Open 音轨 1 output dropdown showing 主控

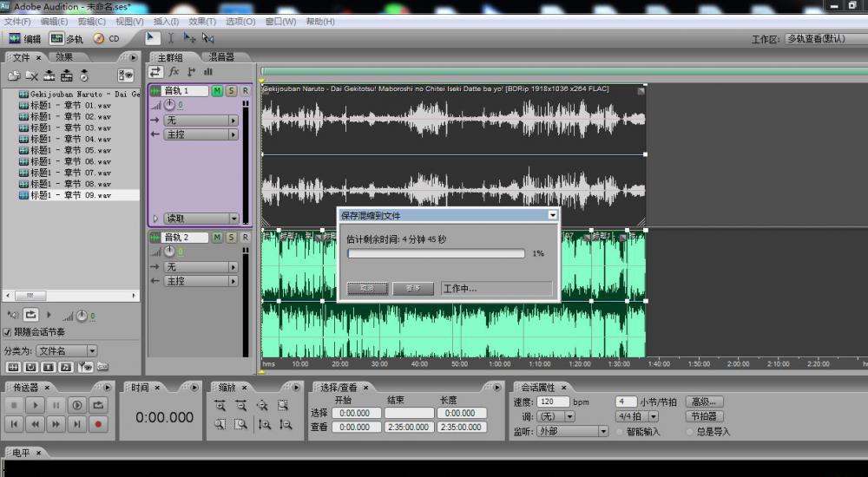point(201,134)
